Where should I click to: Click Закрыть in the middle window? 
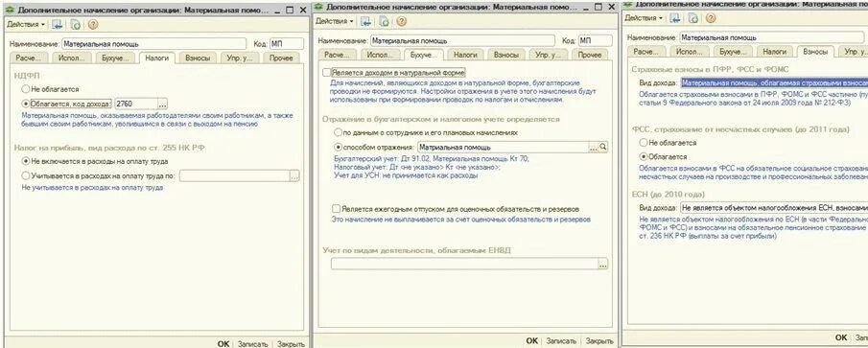tap(598, 340)
